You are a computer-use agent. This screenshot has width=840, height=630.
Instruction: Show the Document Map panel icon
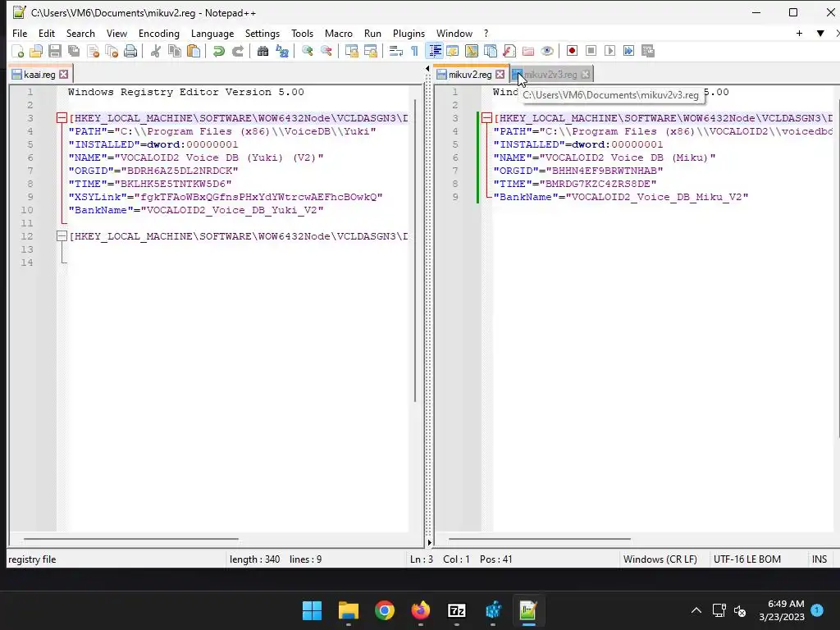coord(472,51)
